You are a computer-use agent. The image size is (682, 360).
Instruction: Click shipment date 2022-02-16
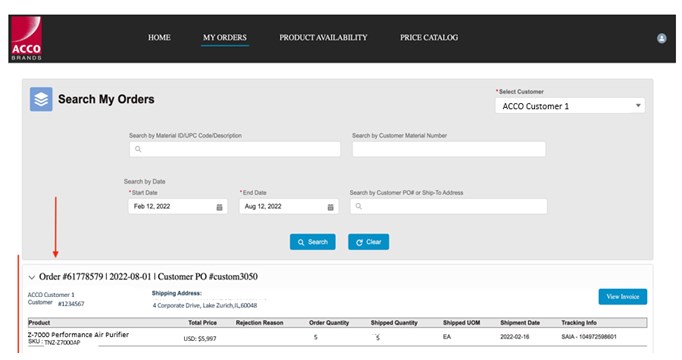point(515,337)
